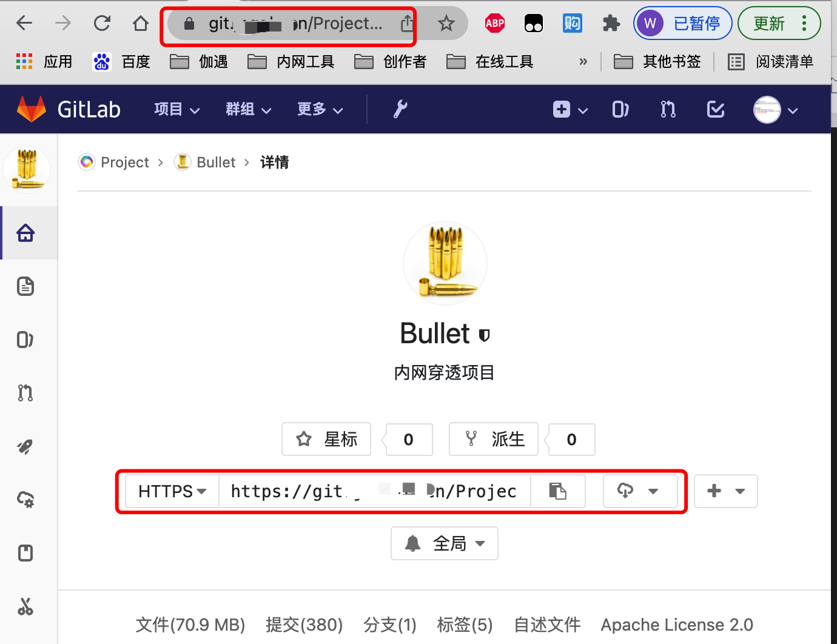Open the browser home page
Image resolution: width=837 pixels, height=644 pixels.
(x=141, y=24)
